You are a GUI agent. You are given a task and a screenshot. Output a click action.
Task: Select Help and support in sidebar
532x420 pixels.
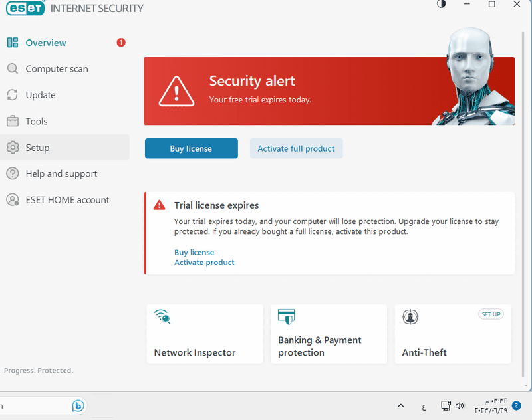[x=61, y=174]
